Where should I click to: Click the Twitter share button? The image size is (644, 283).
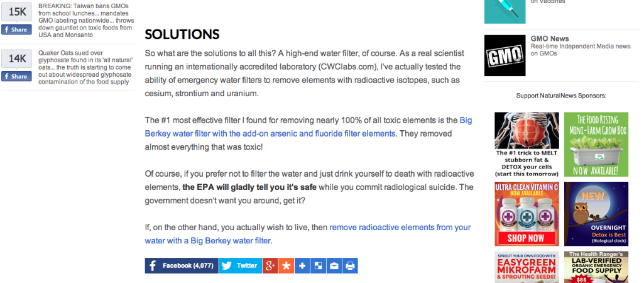239,266
